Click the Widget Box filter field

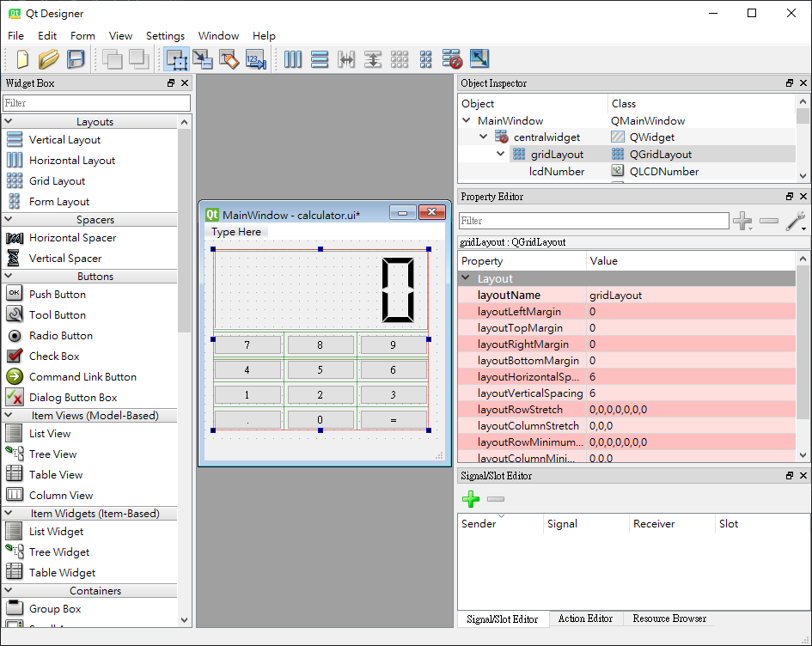pyautogui.click(x=96, y=103)
